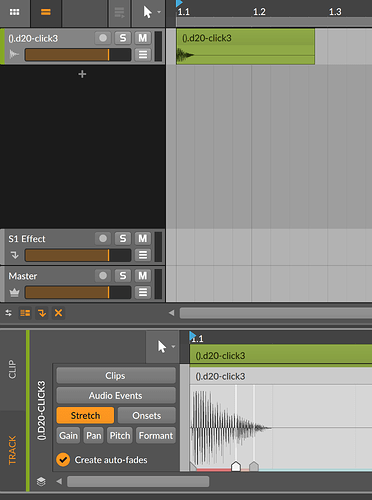Viewport: 372px width, 500px height.
Task: Mute the S1 Effect track
Action: (143, 239)
